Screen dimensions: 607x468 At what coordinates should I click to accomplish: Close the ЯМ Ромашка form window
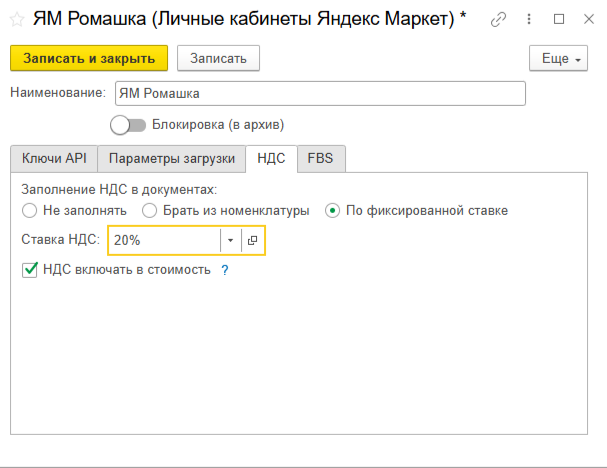click(x=587, y=19)
